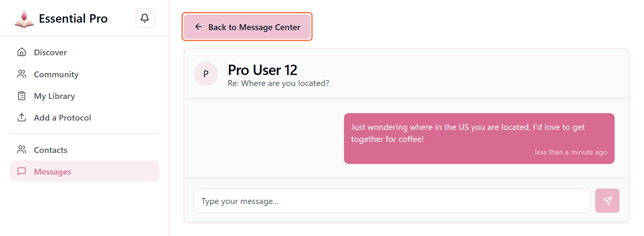
Task: Open the Contacts page
Action: [x=50, y=150]
